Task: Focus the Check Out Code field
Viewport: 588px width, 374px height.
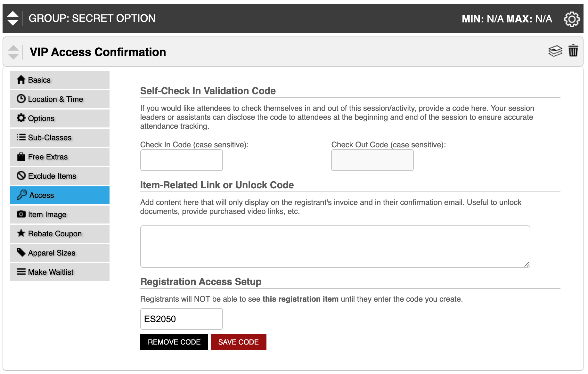Action: [372, 160]
